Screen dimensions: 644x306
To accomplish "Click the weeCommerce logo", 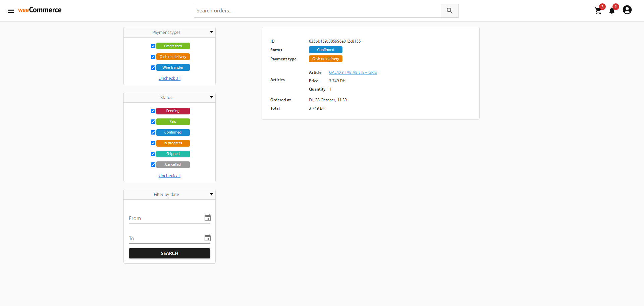I will tap(40, 10).
